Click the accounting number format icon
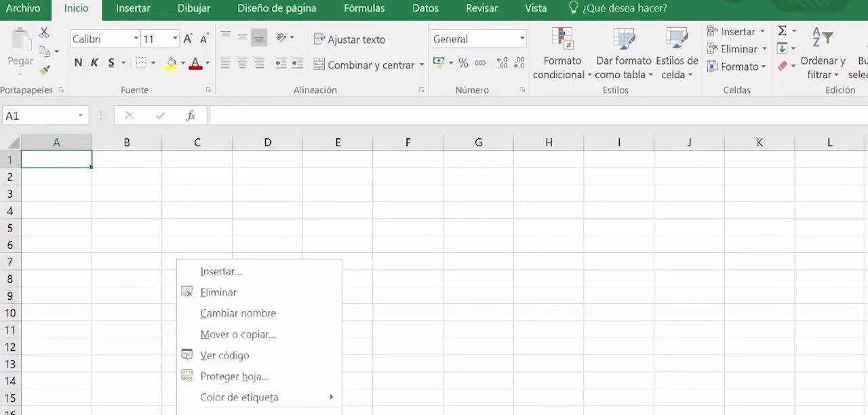This screenshot has height=415, width=868. [x=438, y=63]
